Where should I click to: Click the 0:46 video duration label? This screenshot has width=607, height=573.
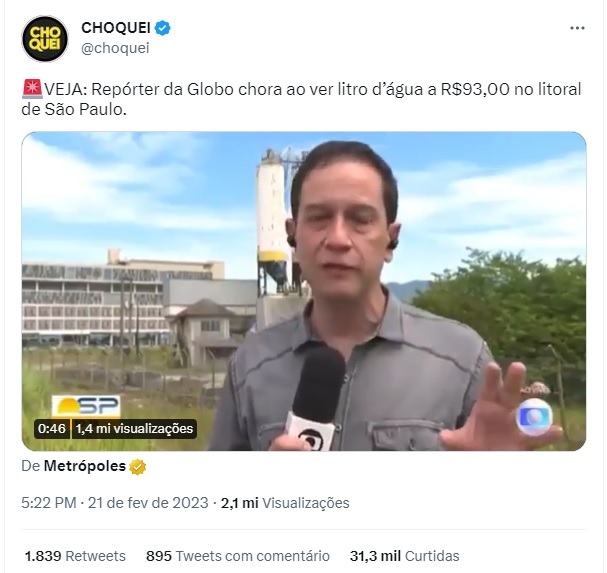click(52, 429)
